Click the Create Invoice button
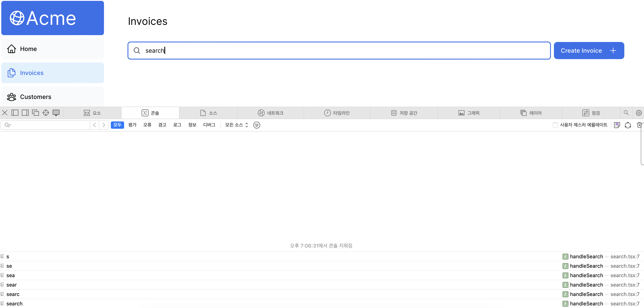The image size is (644, 308). click(589, 51)
